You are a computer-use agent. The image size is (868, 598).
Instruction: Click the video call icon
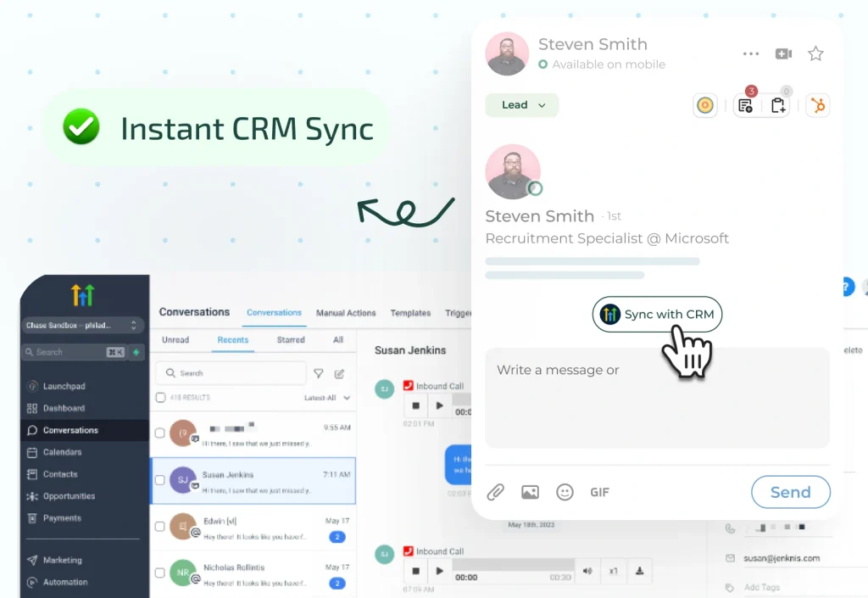(783, 54)
